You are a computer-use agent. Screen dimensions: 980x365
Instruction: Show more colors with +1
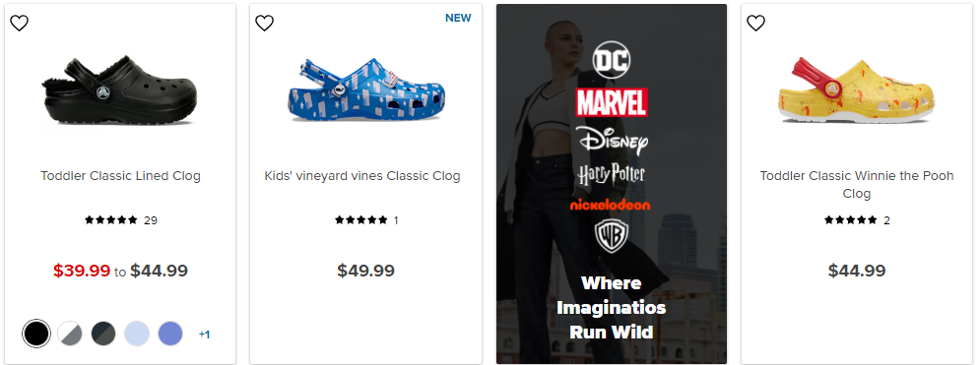coord(204,335)
